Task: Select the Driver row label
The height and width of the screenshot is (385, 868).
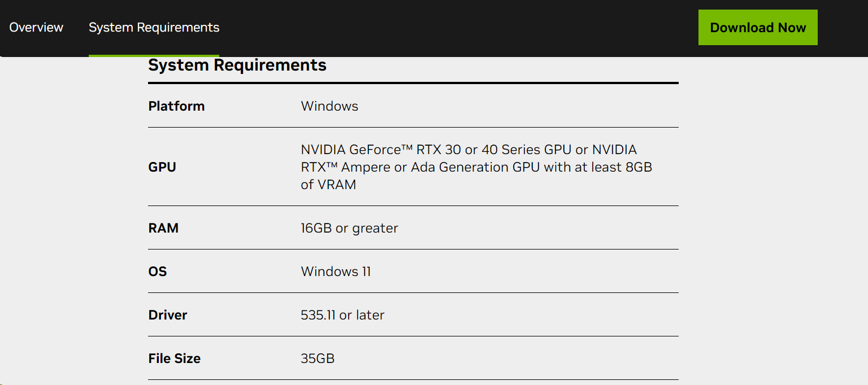Action: [168, 315]
